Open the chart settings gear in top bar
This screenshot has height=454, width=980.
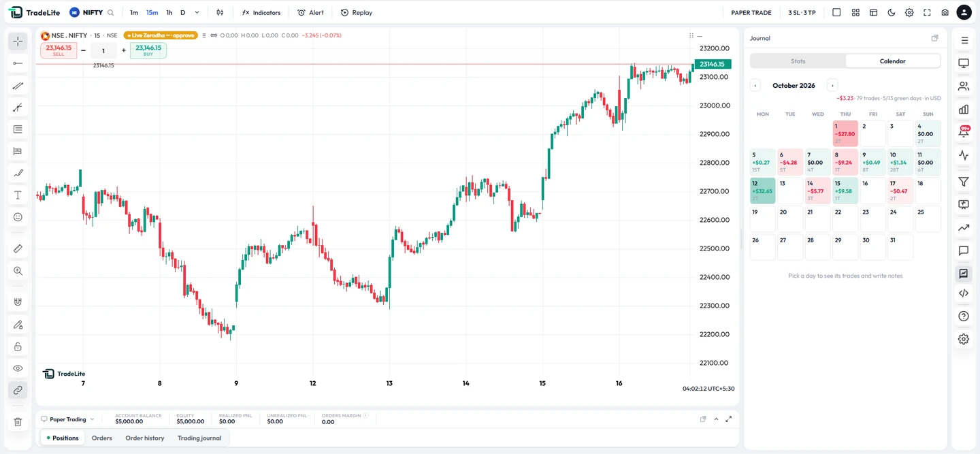pos(909,12)
